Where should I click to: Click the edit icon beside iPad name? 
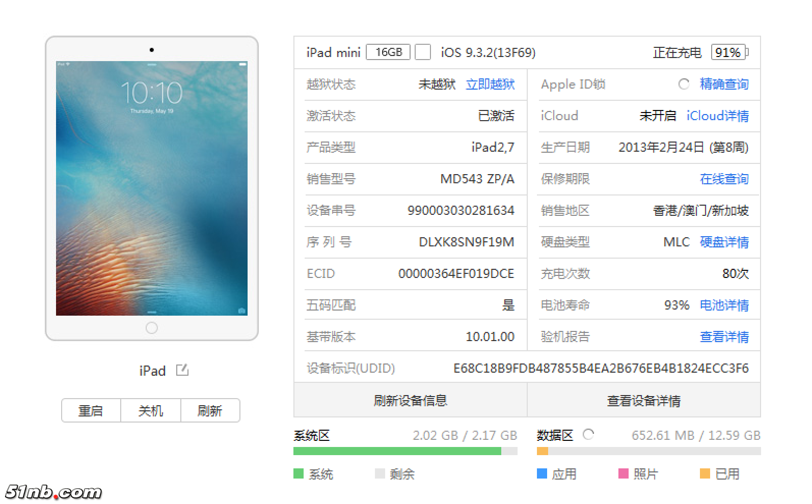[x=182, y=370]
